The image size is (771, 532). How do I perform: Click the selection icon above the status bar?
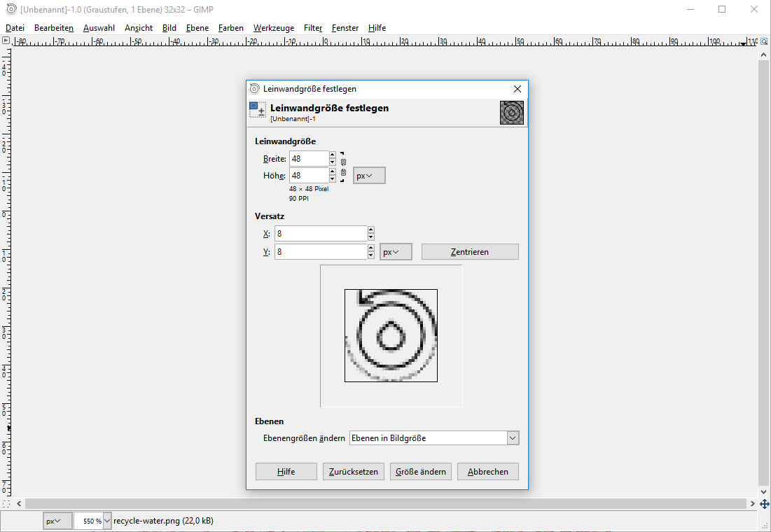(7, 503)
